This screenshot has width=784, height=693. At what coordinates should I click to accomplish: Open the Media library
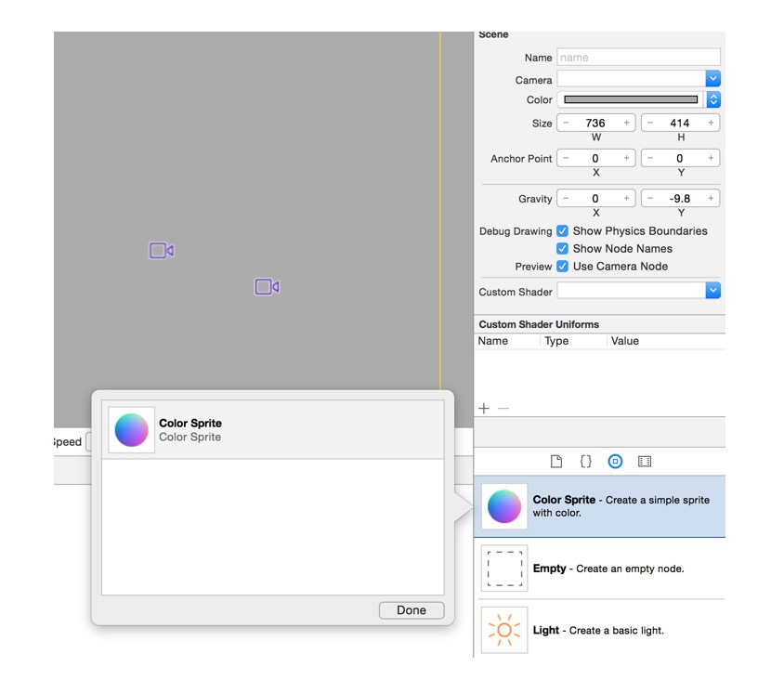(x=643, y=461)
